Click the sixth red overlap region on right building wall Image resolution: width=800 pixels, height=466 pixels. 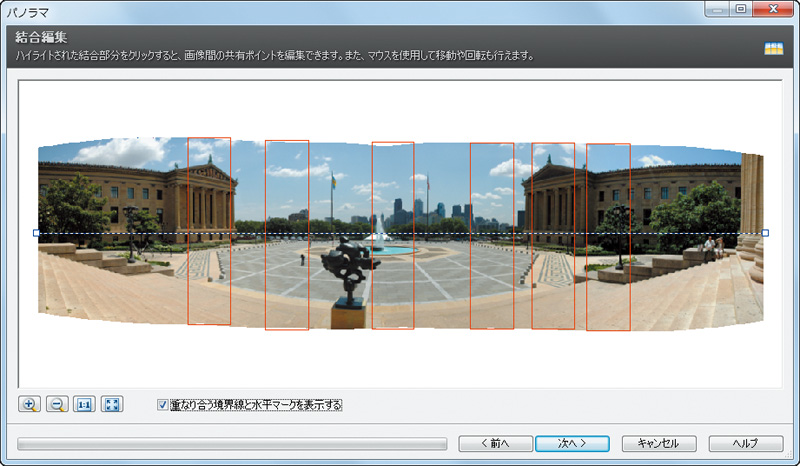click(x=608, y=237)
